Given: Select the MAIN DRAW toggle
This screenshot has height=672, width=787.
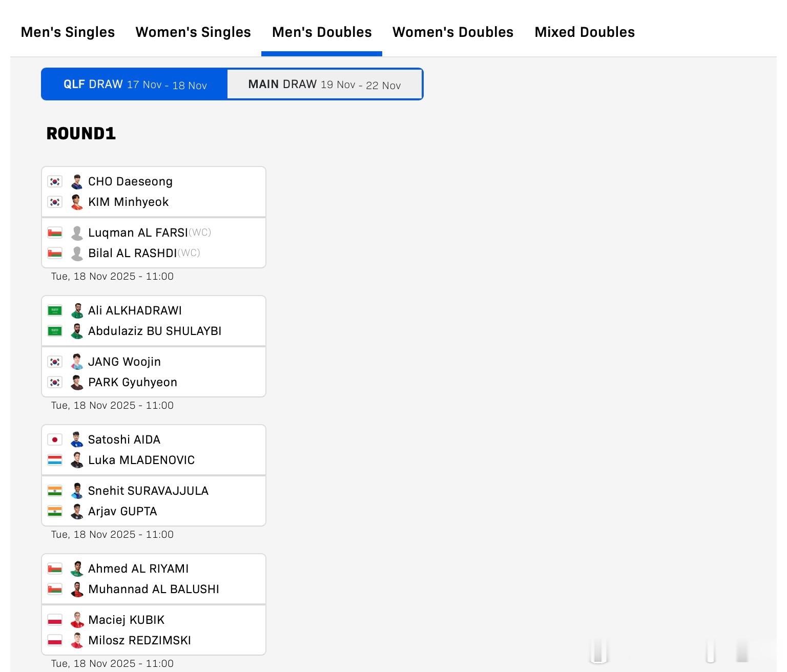Looking at the screenshot, I should tap(324, 84).
